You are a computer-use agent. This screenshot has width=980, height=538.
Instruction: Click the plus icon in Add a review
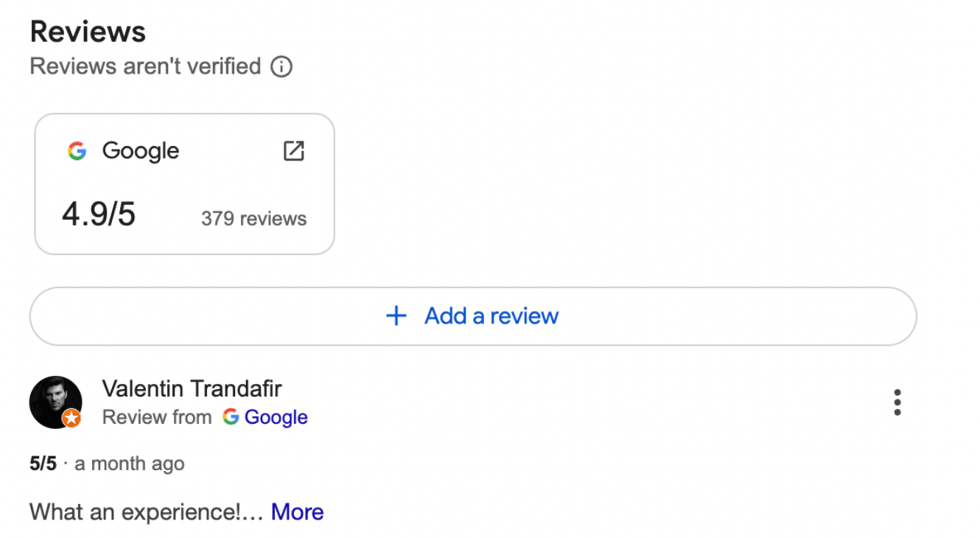(396, 315)
